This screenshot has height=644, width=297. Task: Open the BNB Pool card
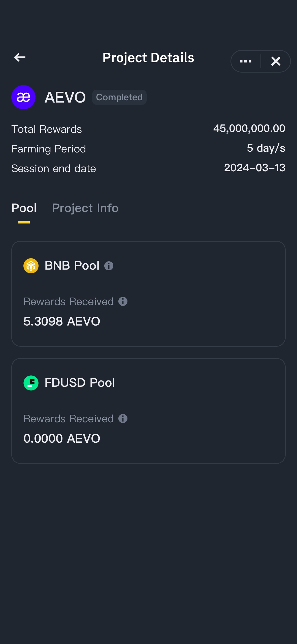[148, 294]
